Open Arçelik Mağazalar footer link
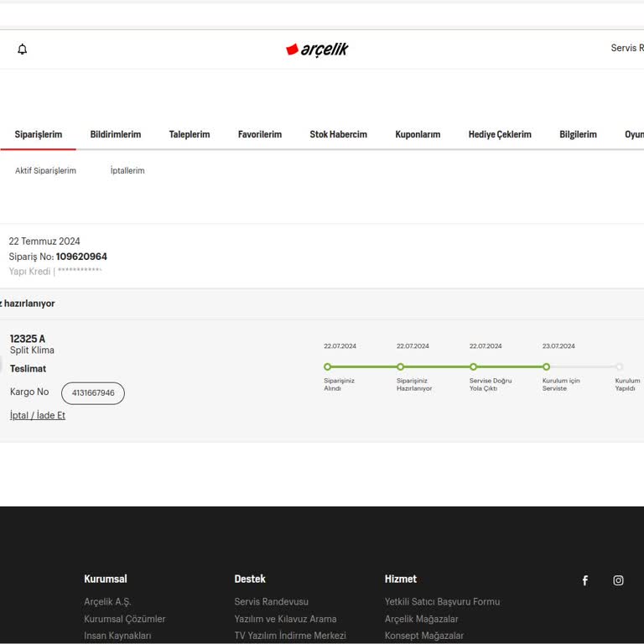644x644 pixels. [x=422, y=619]
